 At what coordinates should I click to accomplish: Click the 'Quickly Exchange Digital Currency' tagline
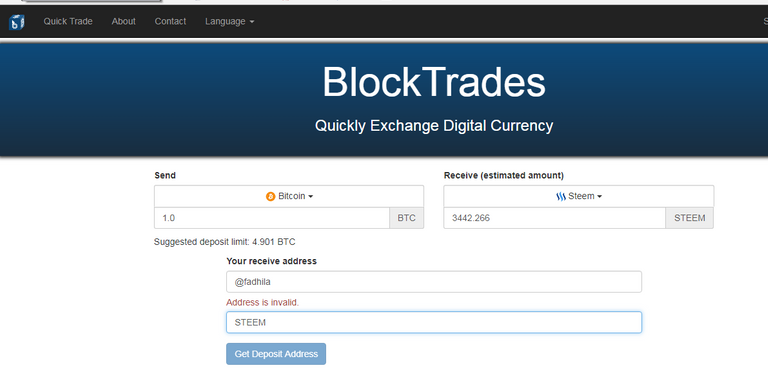(434, 126)
